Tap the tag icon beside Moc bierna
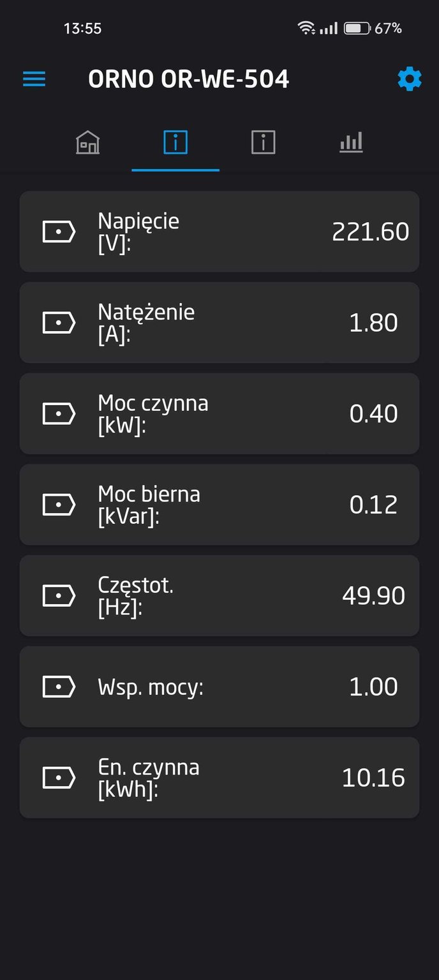 click(59, 505)
